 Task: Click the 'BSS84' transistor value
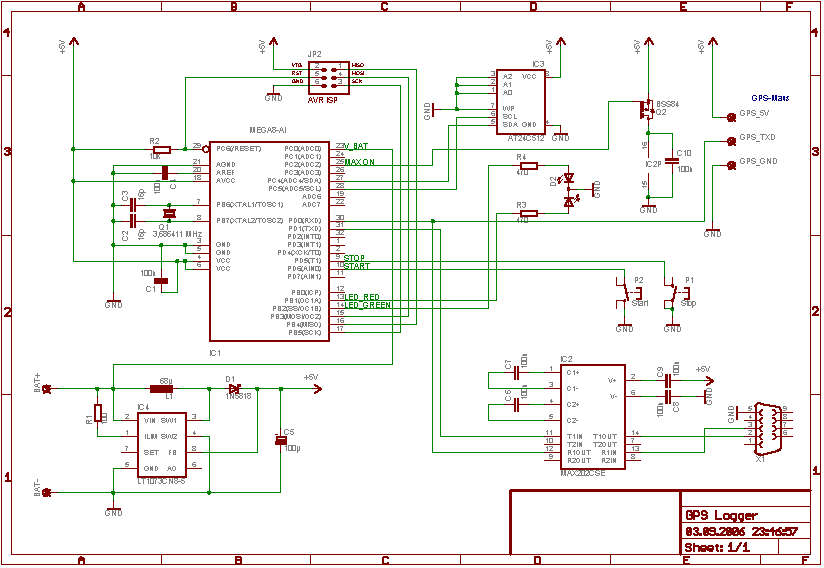(667, 105)
